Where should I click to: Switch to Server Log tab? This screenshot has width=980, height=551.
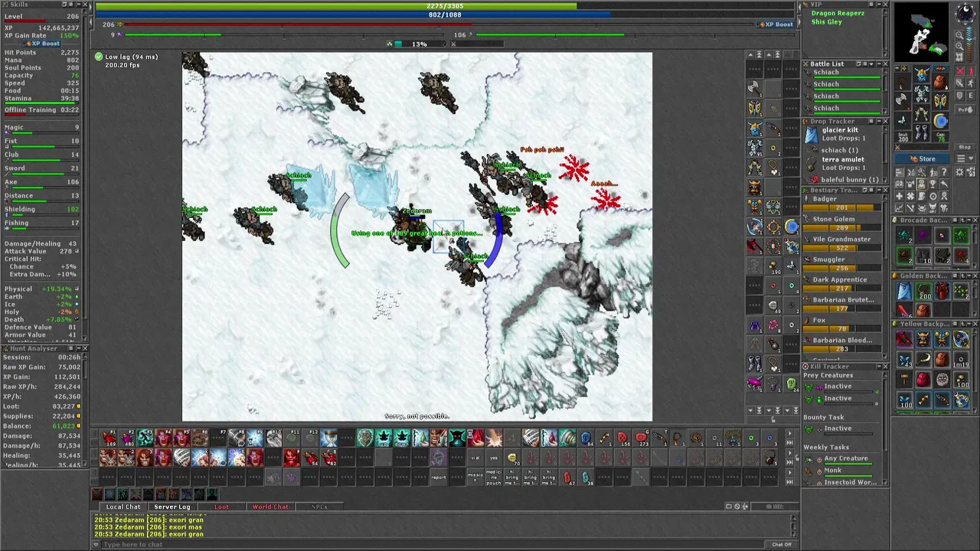pos(171,507)
